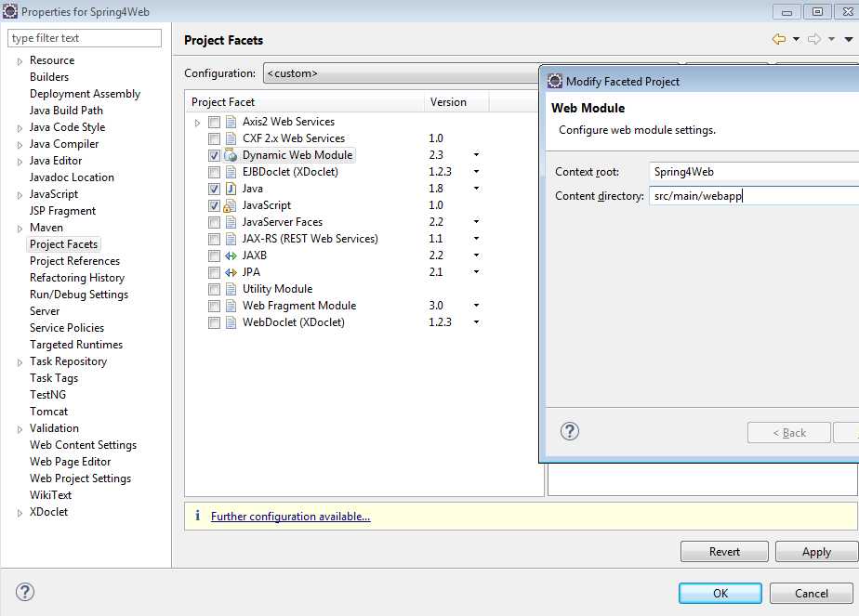Check the Web Fragment Module checkbox
This screenshot has width=859, height=616.
click(x=214, y=306)
